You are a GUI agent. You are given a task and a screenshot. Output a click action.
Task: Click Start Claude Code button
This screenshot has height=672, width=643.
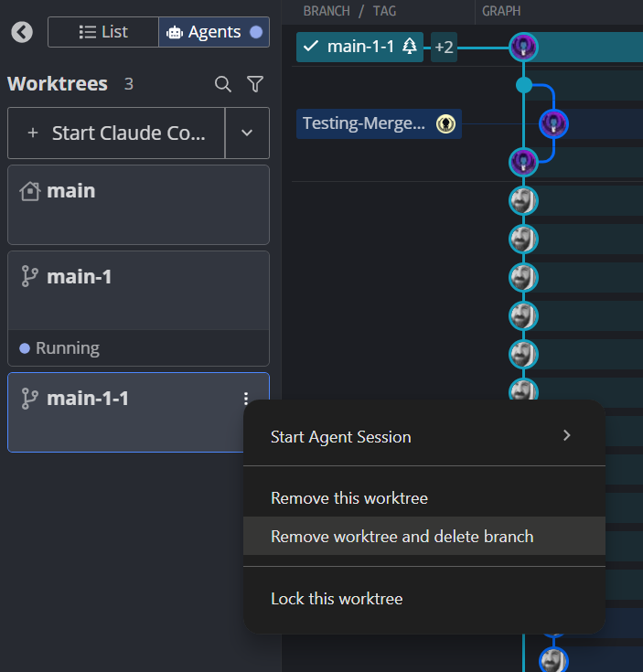(116, 133)
